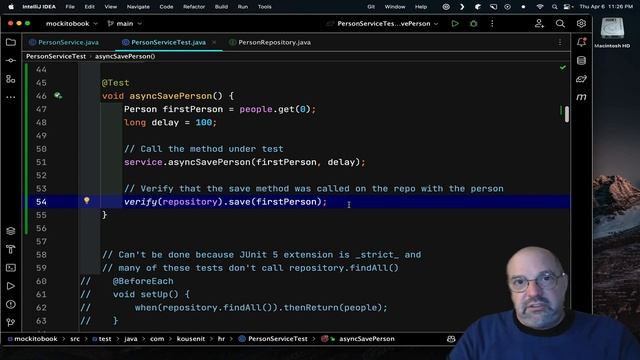Open the Navigate menu
Screen dimensions: 640x360
(x=138, y=7)
